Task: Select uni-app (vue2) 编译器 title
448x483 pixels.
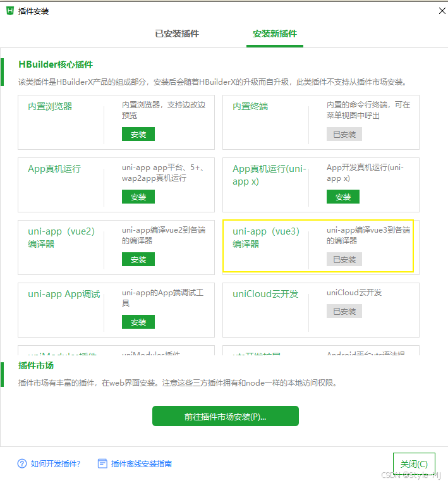Action: click(x=61, y=238)
